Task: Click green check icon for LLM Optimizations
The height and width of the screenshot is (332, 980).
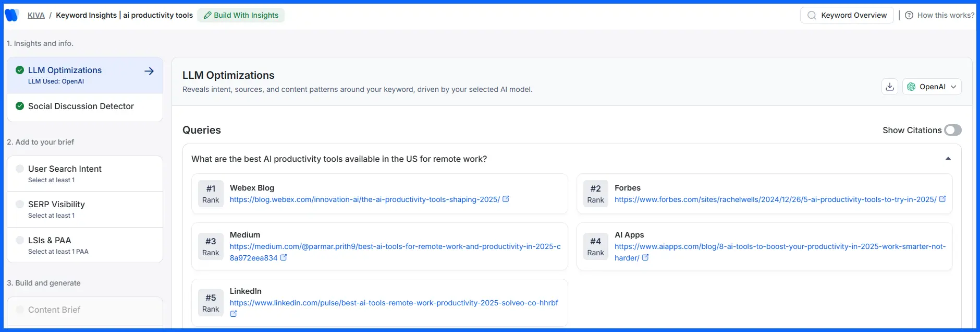Action: pyautogui.click(x=20, y=70)
